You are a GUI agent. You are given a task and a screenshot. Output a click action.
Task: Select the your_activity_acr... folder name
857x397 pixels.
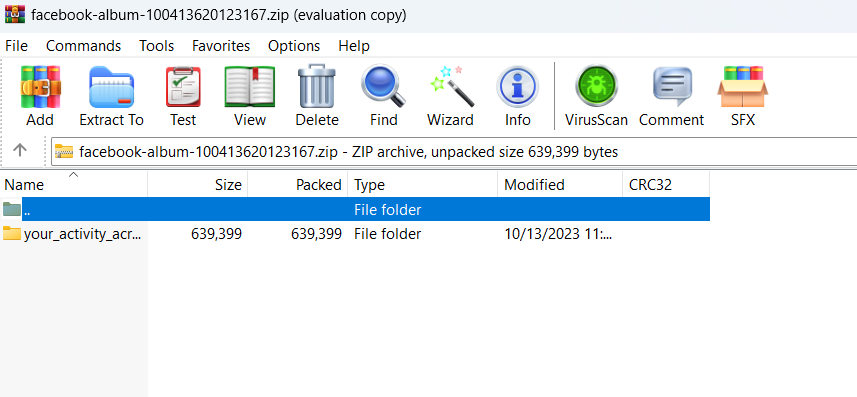[x=83, y=234]
